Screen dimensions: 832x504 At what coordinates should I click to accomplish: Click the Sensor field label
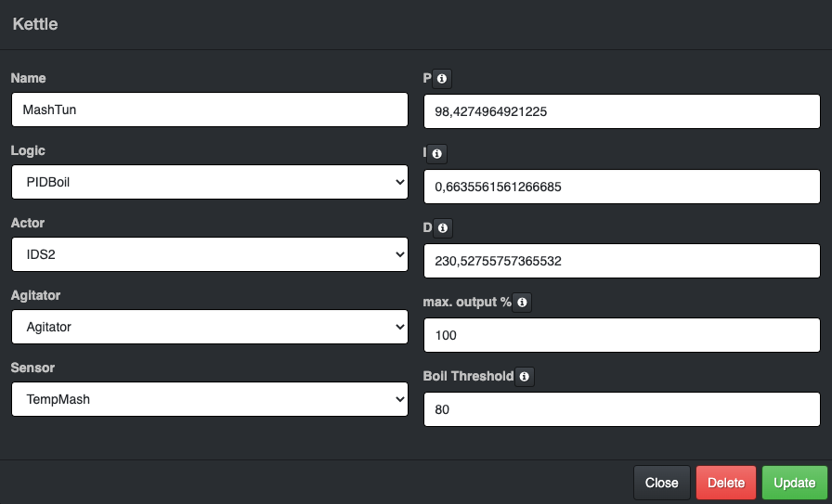[32, 368]
